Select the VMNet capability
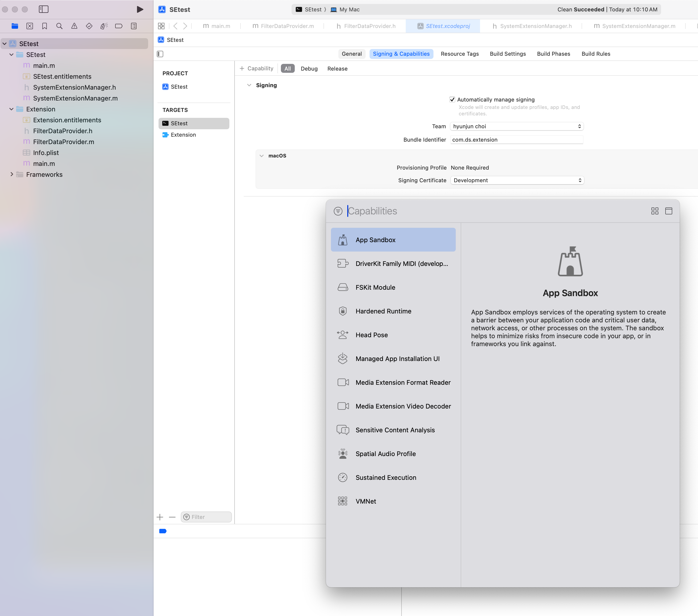The width and height of the screenshot is (698, 616). coord(365,501)
